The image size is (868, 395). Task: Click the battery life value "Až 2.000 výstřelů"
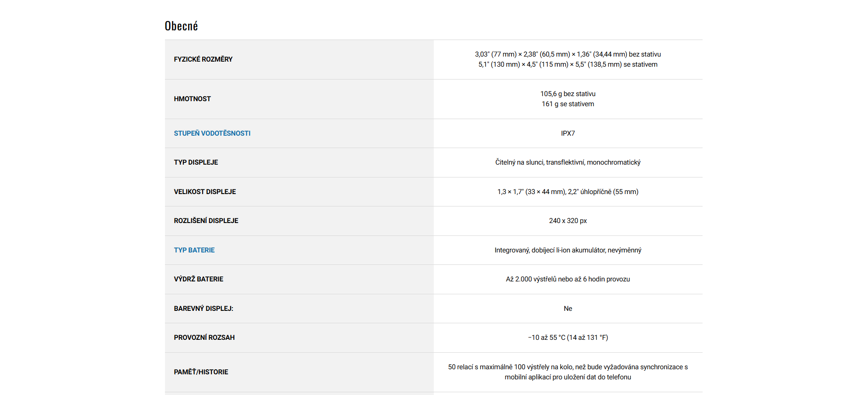567,279
